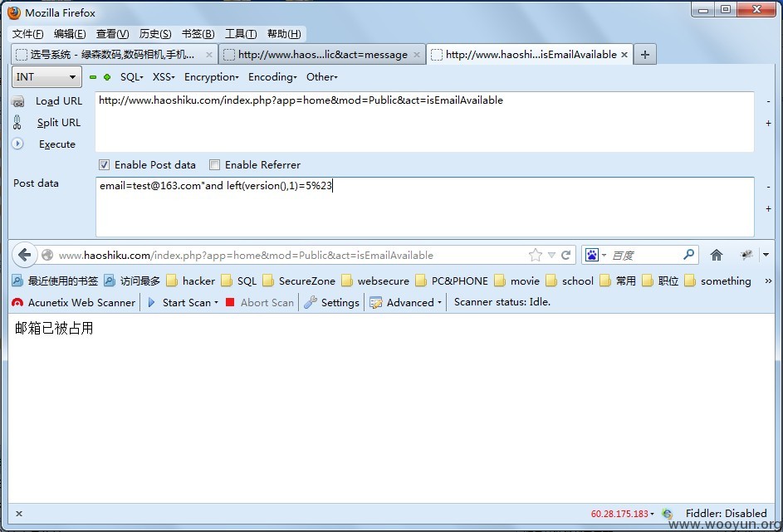
Task: Open the URL bar history dropdown arrow
Action: click(x=551, y=255)
